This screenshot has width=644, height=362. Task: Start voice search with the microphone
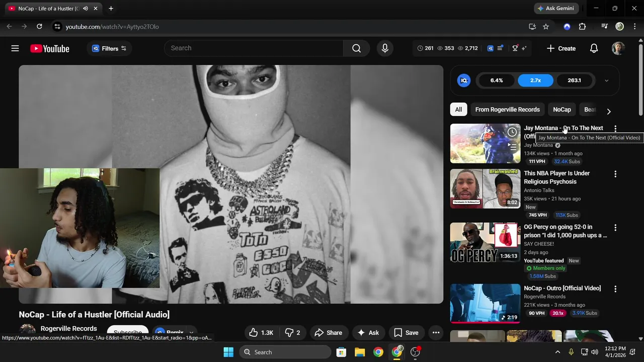pos(385,48)
